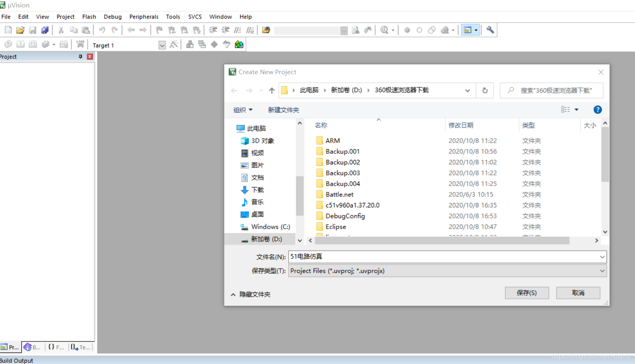Screen dimensions: 635x364
Task: Select the Backup.003 folder
Action: point(343,173)
